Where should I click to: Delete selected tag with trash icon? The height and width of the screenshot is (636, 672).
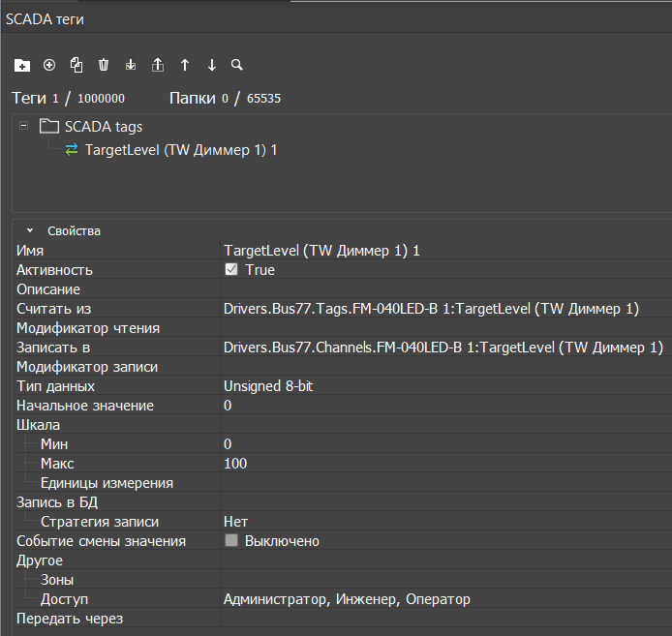pos(104,66)
